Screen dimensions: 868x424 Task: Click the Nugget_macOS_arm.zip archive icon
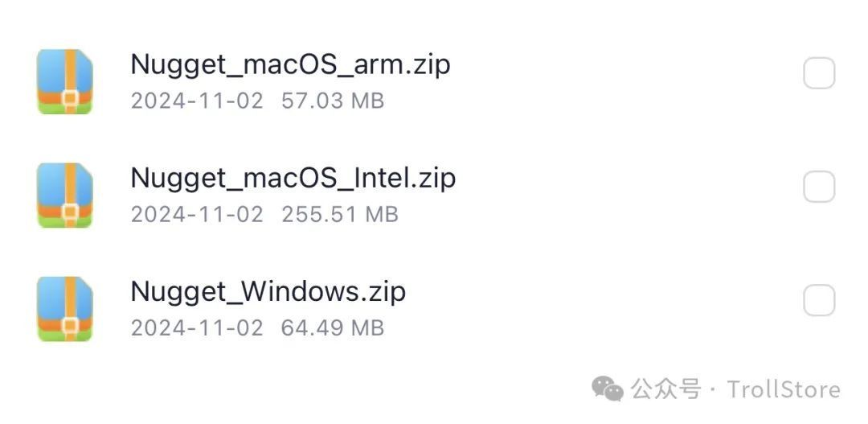[65, 81]
